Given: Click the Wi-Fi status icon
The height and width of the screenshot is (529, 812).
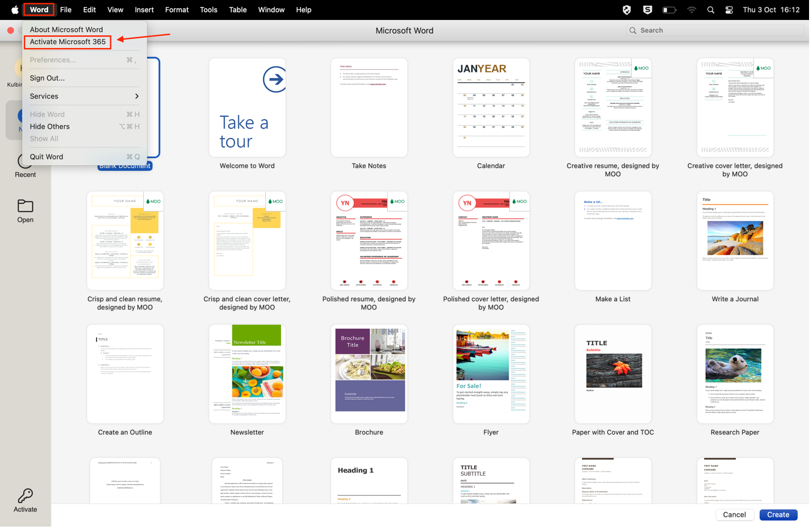Looking at the screenshot, I should pos(692,10).
